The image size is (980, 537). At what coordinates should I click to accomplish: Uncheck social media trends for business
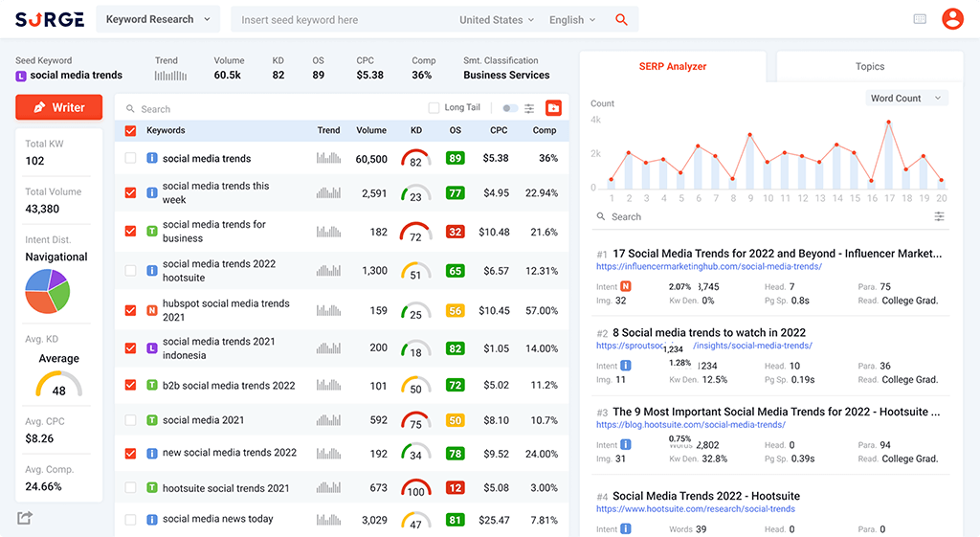point(130,232)
